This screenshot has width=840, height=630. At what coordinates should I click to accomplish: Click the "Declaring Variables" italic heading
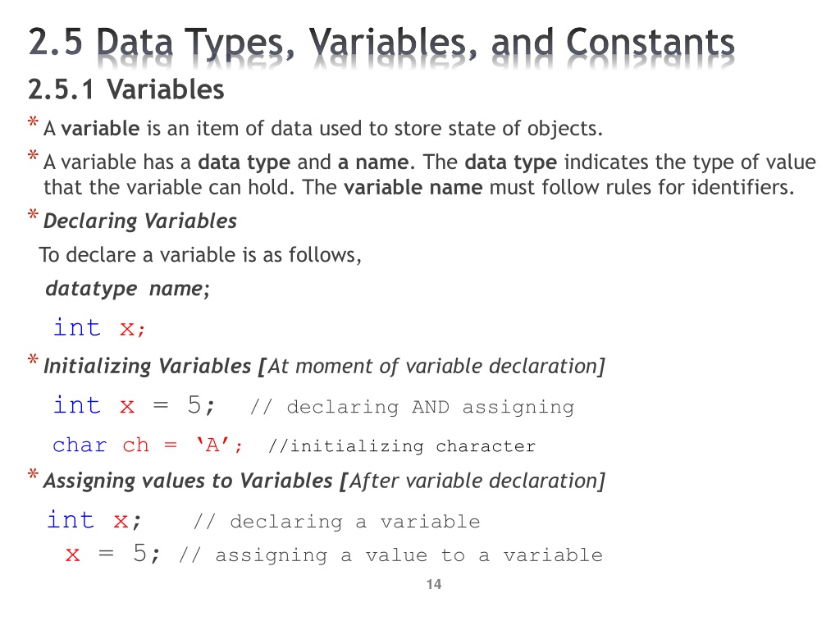[x=139, y=221]
